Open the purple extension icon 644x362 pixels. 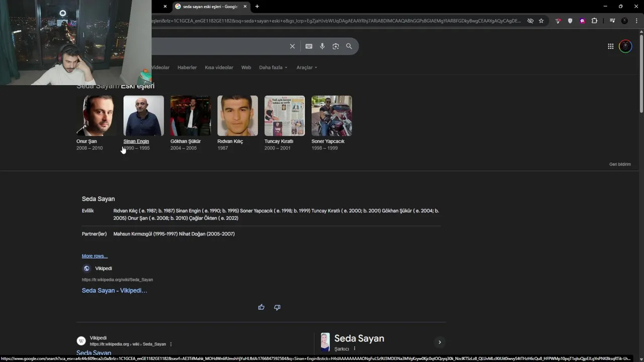(582, 21)
